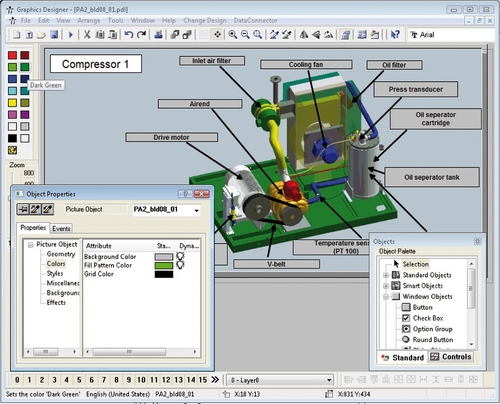Toggle layer 12 visibility button

[x=166, y=380]
